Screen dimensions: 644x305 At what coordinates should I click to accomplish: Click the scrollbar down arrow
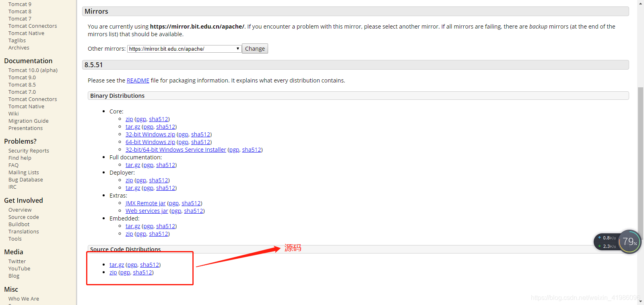pyautogui.click(x=640, y=301)
